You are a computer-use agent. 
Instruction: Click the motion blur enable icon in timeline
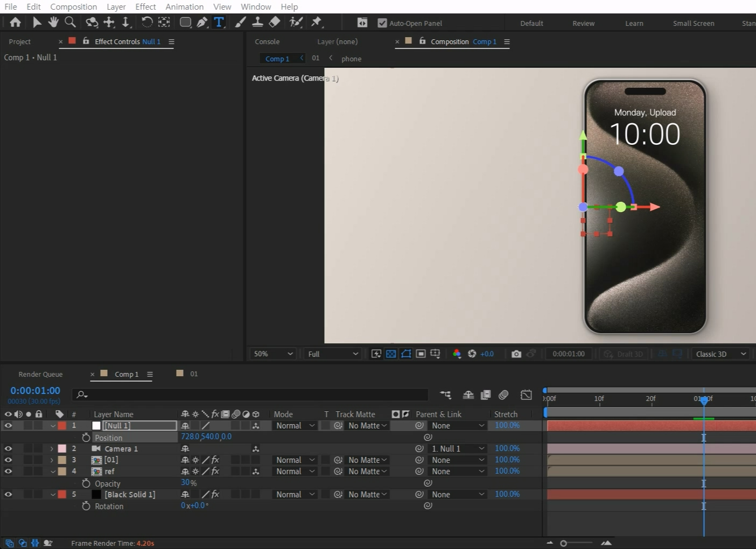503,395
